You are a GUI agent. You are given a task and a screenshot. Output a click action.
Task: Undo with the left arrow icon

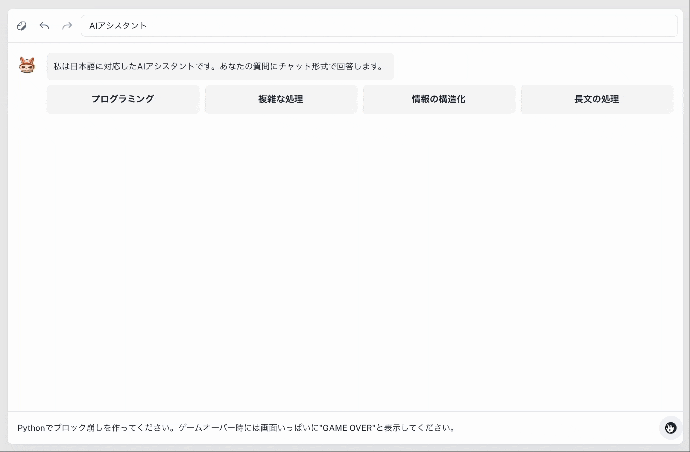[x=44, y=26]
